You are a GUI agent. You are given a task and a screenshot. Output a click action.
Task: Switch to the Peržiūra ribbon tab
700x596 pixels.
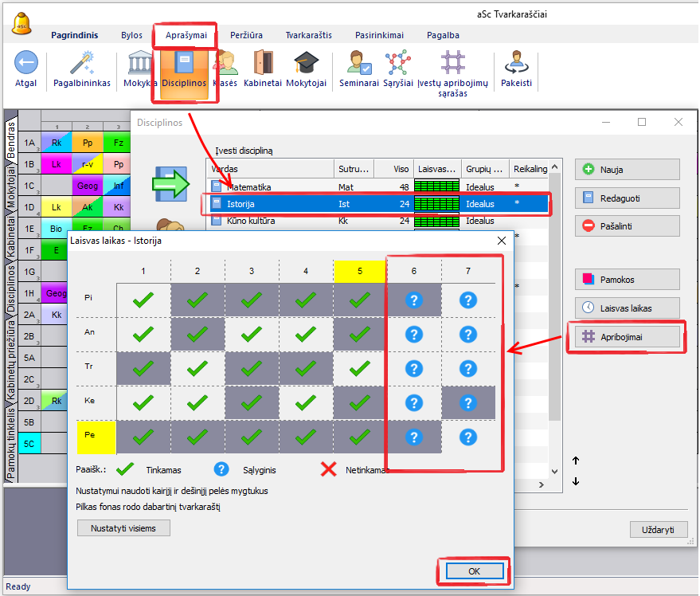[x=246, y=35]
